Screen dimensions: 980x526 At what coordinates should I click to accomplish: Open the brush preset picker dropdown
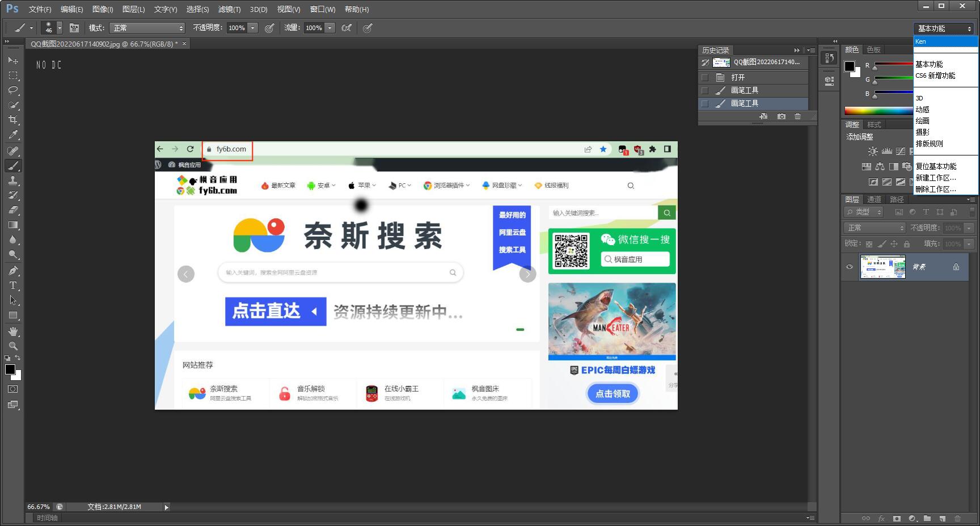click(x=59, y=28)
